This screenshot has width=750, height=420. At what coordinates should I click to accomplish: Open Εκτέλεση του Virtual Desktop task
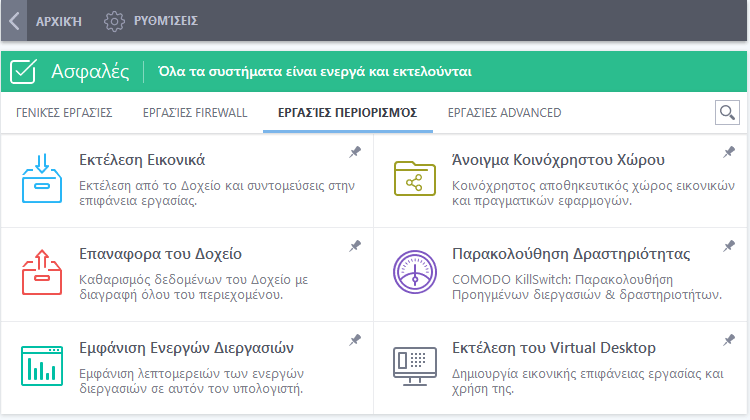[x=554, y=348]
